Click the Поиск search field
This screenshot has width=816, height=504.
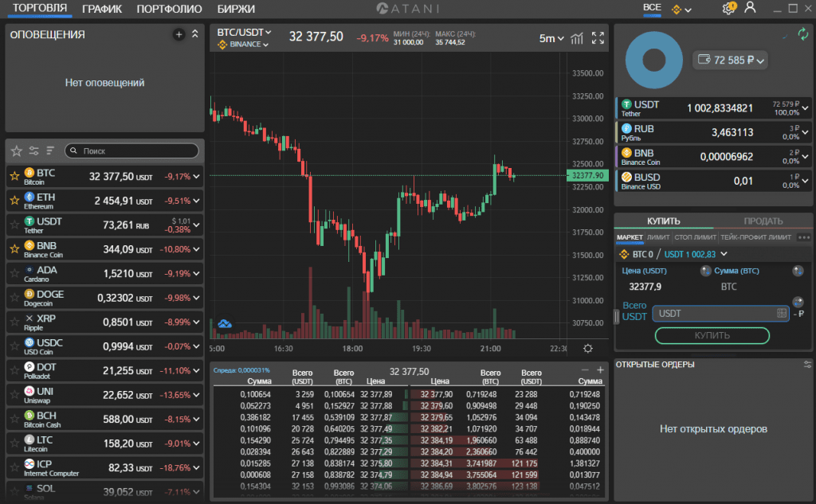(131, 150)
